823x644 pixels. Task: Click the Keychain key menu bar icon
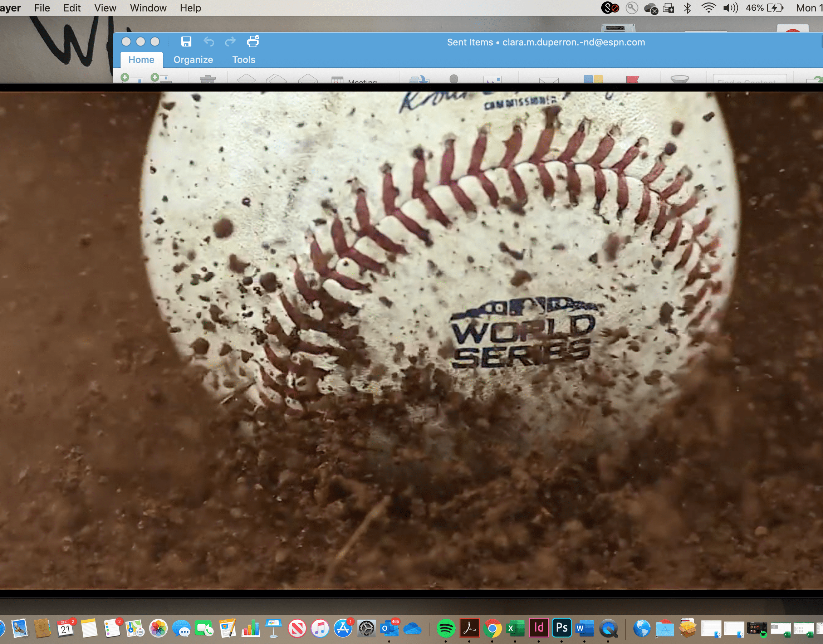point(632,8)
